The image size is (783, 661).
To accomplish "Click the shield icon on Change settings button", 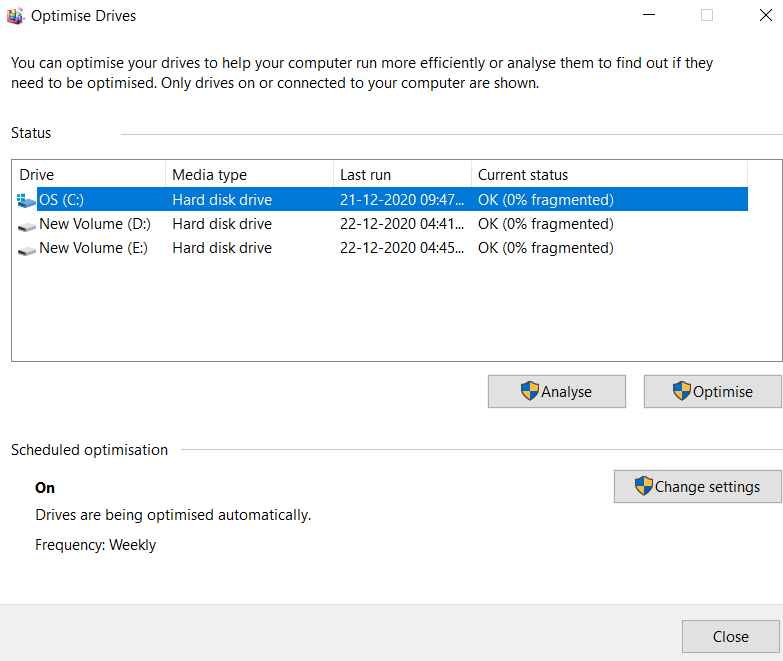I will [643, 486].
